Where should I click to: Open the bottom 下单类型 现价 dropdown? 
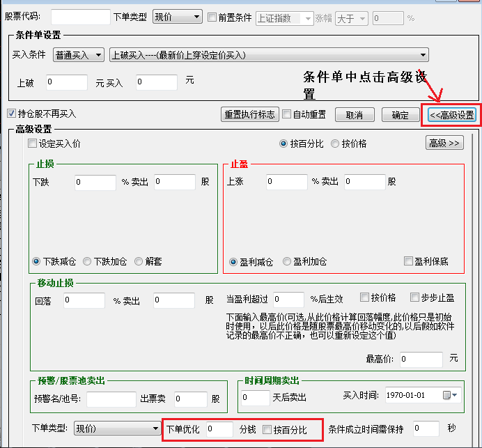[117, 428]
